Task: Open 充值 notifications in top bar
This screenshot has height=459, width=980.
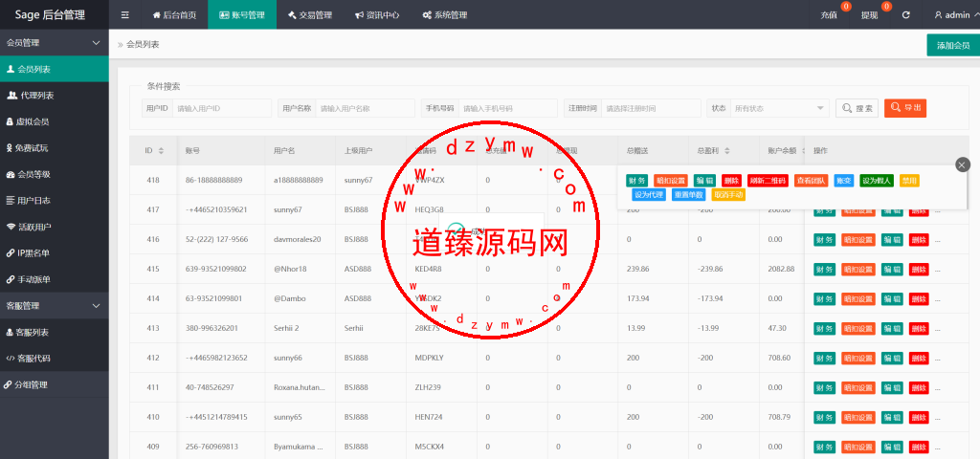Action: [x=829, y=15]
